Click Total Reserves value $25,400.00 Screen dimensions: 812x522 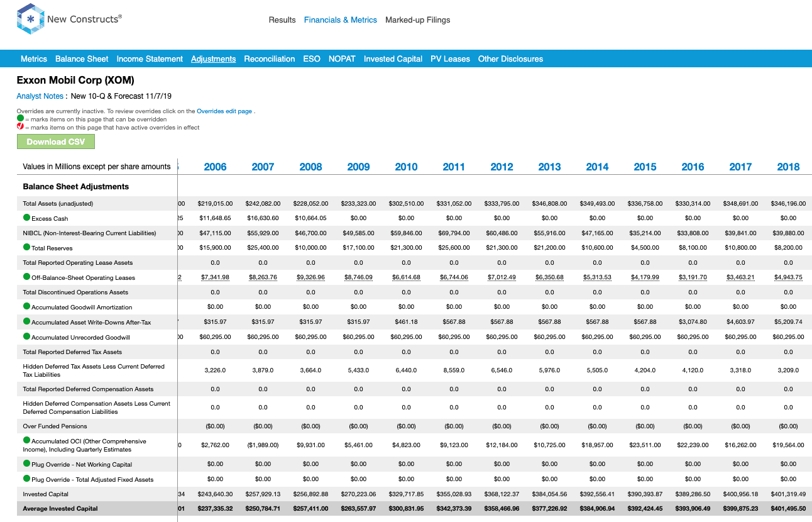[263, 248]
